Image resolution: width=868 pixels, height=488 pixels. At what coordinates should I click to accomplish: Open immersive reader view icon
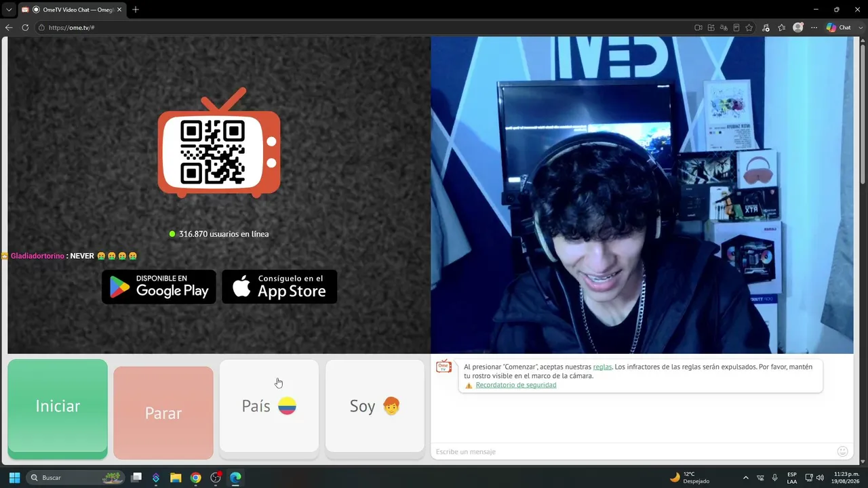(736, 28)
